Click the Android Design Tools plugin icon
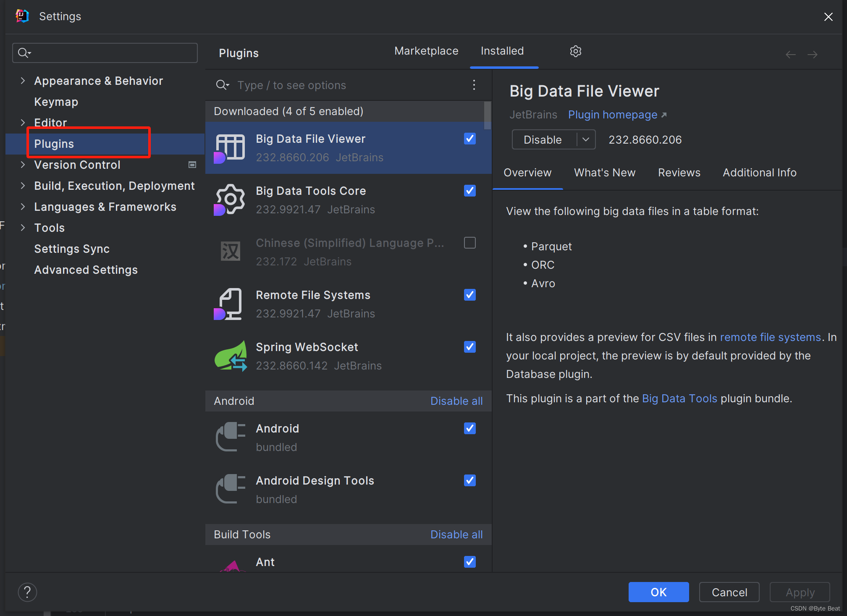Viewport: 847px width, 616px height. (230, 489)
